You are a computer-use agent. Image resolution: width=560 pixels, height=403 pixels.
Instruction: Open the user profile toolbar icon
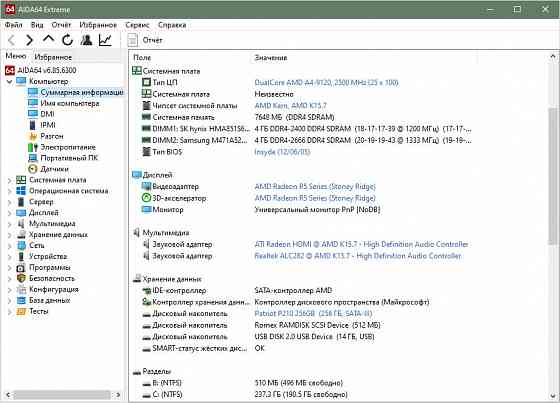click(86, 40)
